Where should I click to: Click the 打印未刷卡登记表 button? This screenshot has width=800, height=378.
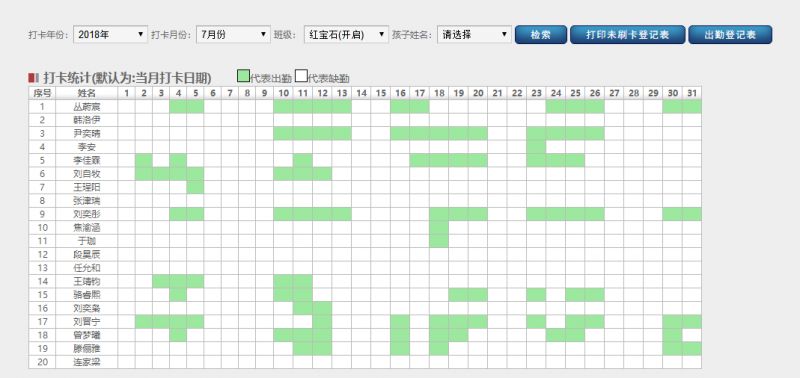628,35
